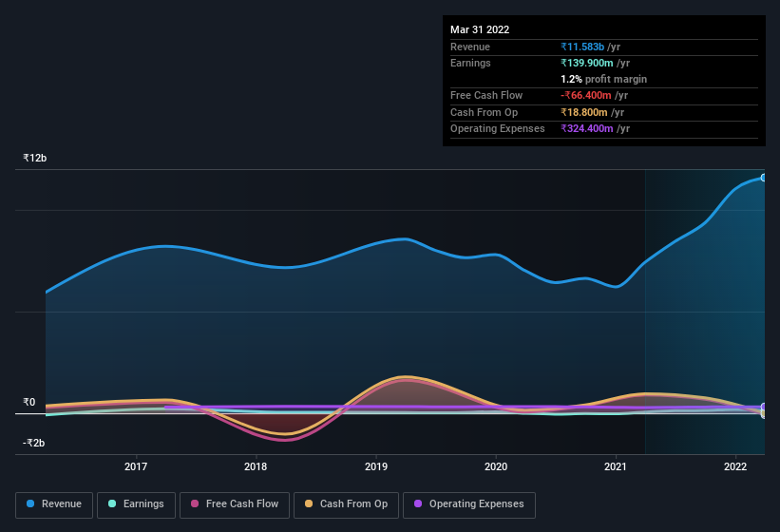Click the -₹66.400m free cash flow value
Viewport: 780px width, 532px height.
pyautogui.click(x=586, y=95)
